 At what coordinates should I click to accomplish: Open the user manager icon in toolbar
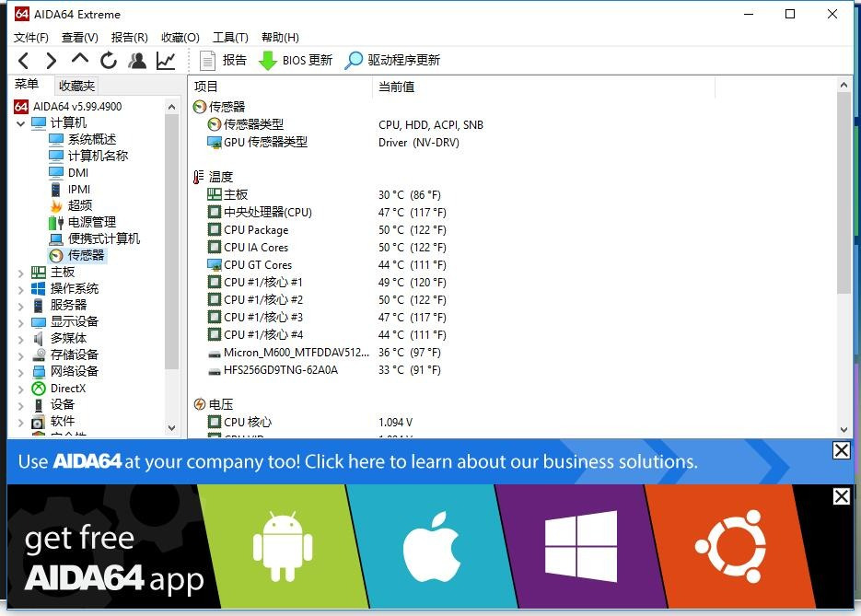point(137,61)
